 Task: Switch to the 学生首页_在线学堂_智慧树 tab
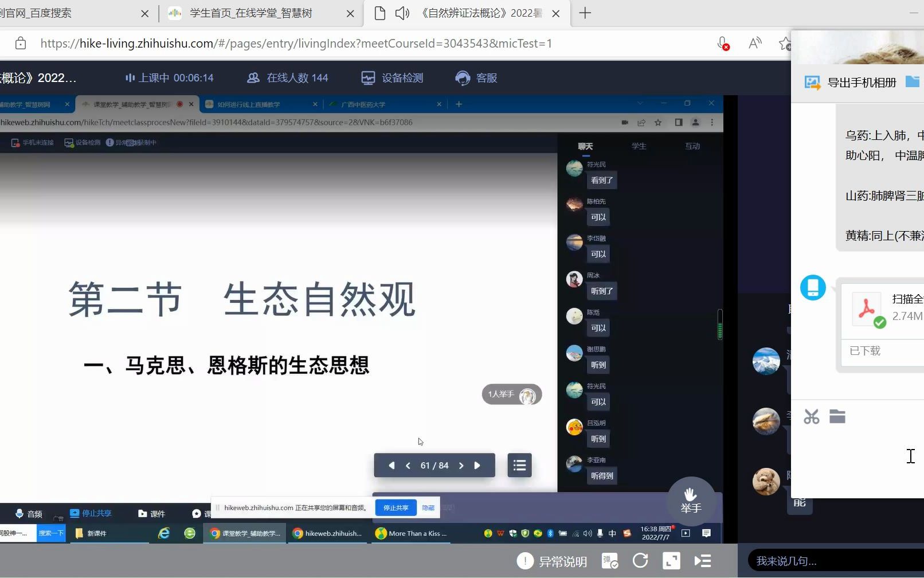tap(250, 13)
